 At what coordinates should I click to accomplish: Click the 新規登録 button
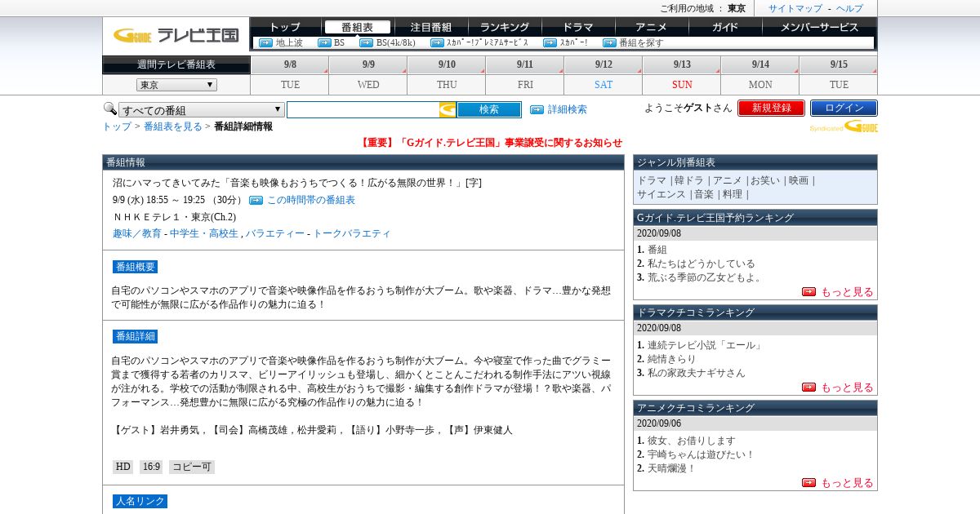coord(771,108)
